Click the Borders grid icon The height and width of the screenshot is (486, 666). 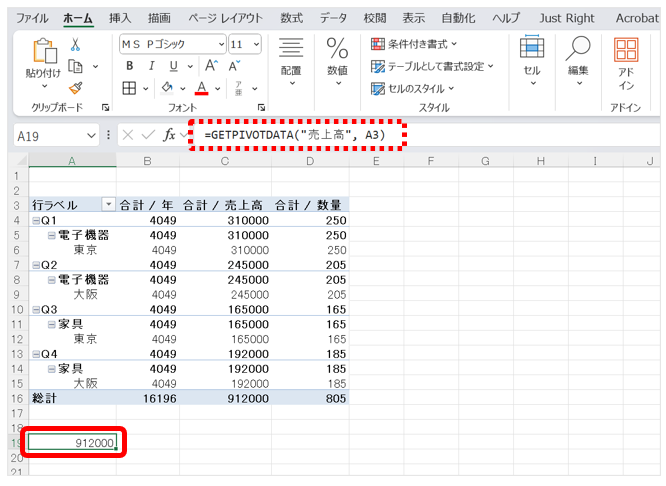pyautogui.click(x=129, y=88)
